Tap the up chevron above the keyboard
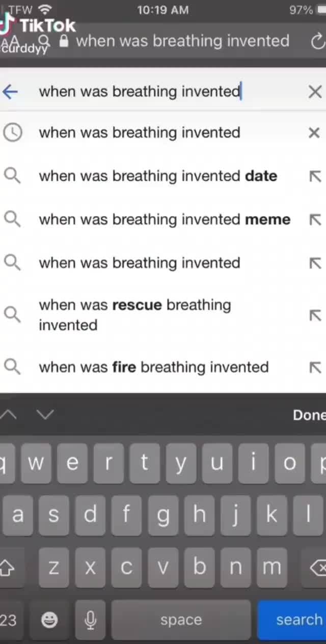This screenshot has width=326, height=644. [9, 415]
